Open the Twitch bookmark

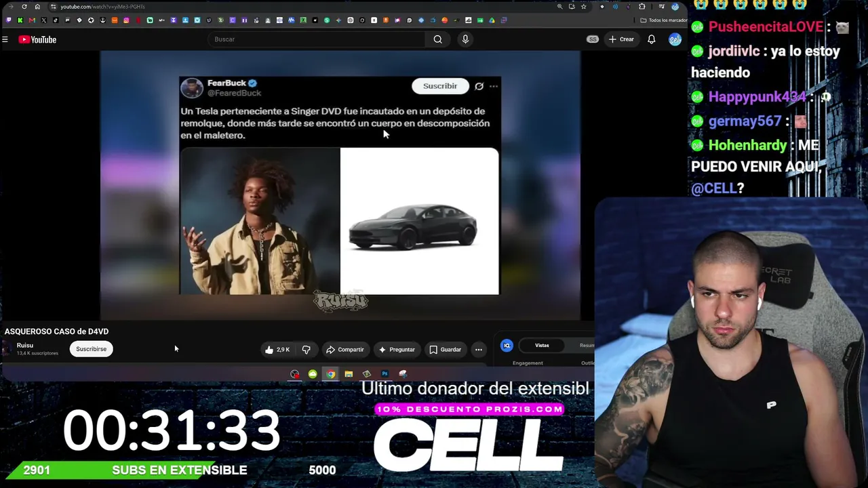click(x=9, y=20)
